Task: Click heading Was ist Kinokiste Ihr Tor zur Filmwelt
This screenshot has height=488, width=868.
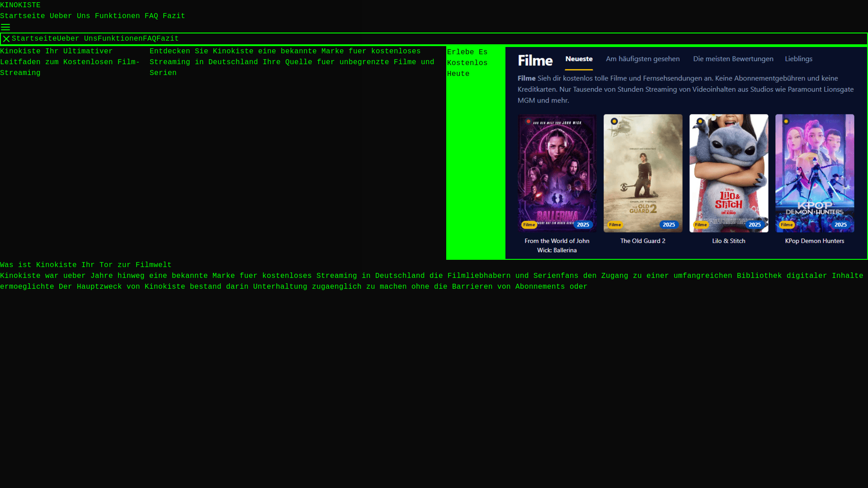Action: 86,265
